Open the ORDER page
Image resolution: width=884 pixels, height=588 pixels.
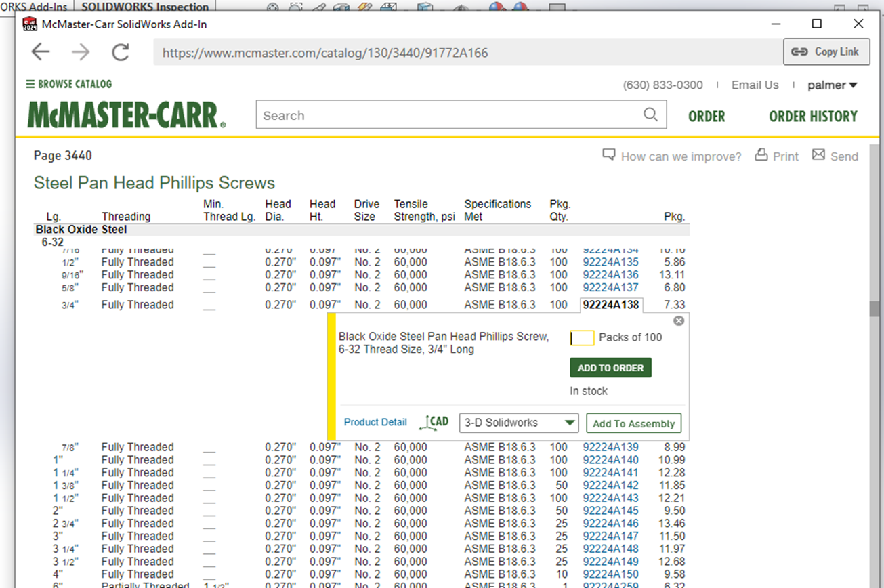(x=707, y=117)
